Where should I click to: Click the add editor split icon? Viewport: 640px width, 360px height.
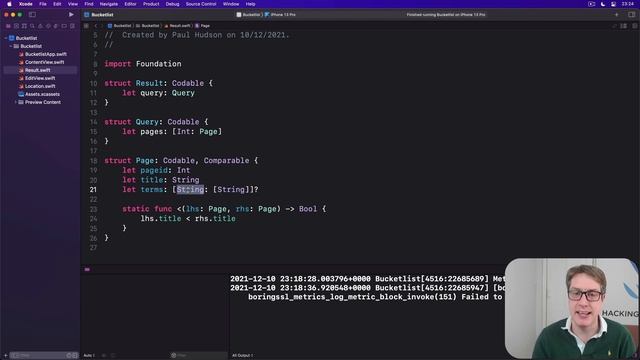point(635,26)
